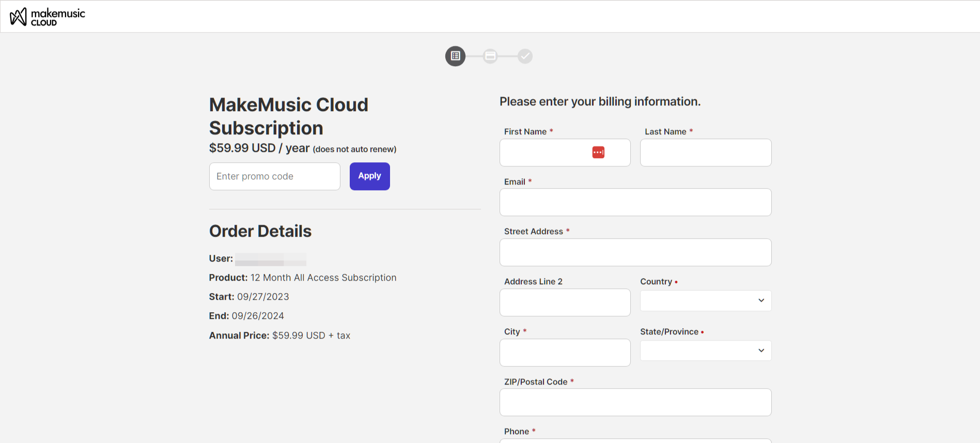Click the billing information step icon
Image resolution: width=980 pixels, height=443 pixels.
(x=455, y=56)
